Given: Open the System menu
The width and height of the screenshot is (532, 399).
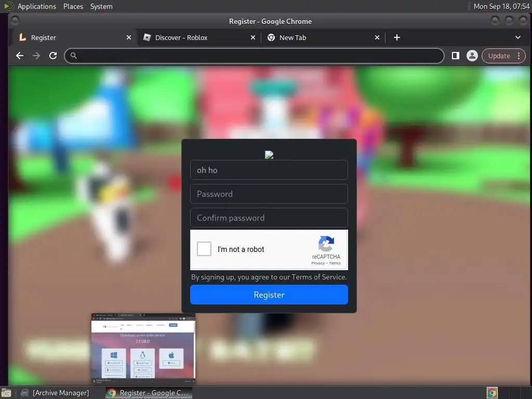Looking at the screenshot, I should [101, 6].
